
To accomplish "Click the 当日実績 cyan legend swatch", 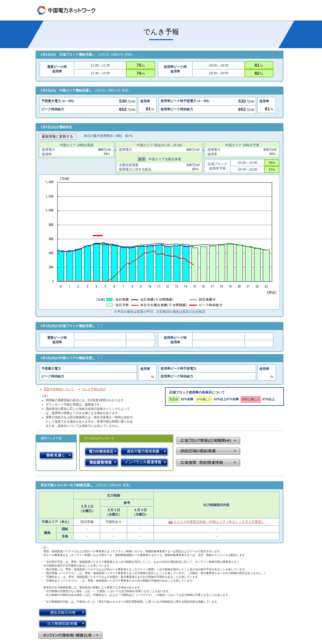I will point(109,299).
